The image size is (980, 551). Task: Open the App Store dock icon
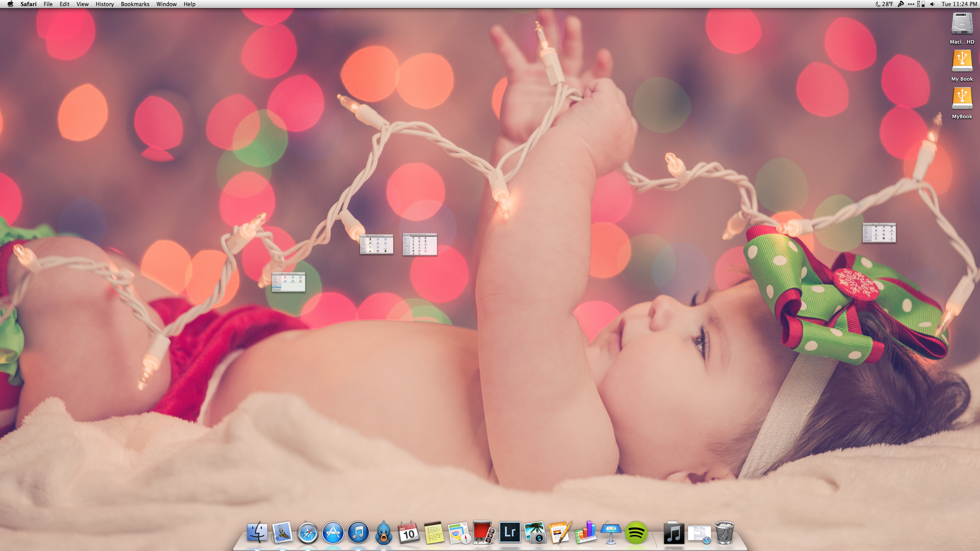pos(333,533)
